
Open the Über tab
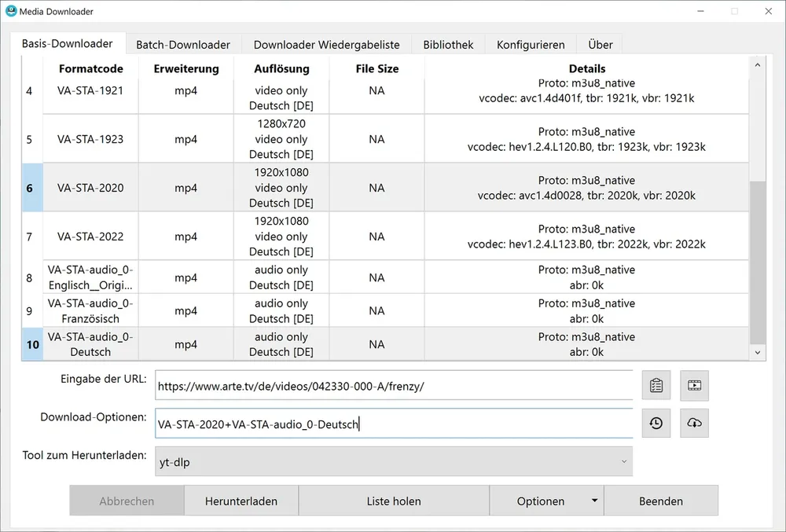pyautogui.click(x=600, y=45)
